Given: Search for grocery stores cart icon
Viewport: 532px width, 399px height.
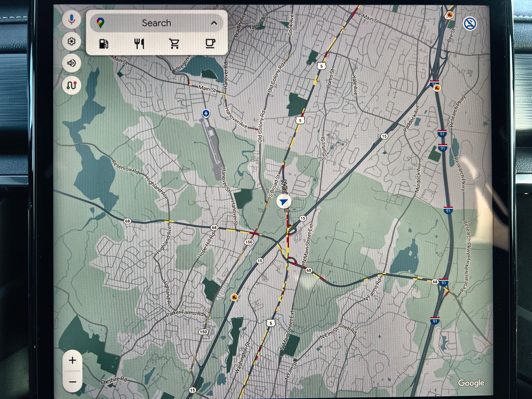Looking at the screenshot, I should [x=174, y=44].
